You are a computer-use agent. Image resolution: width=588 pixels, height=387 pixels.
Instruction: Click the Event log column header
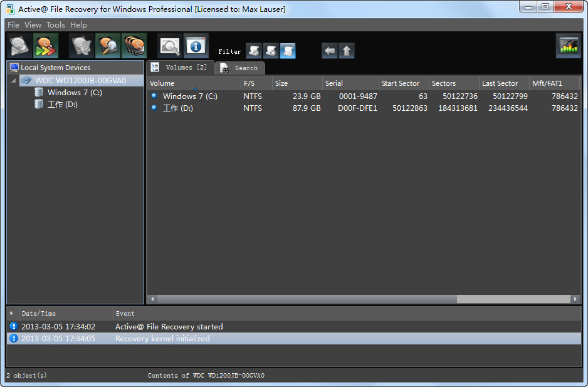(x=347, y=314)
